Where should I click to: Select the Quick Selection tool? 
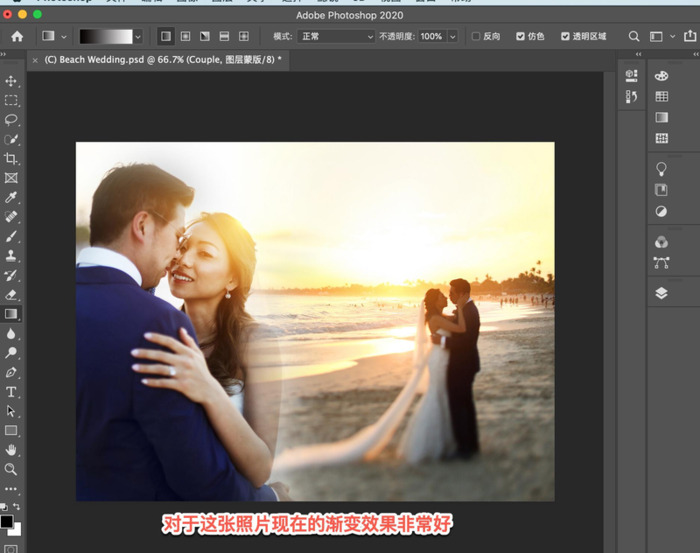[11, 139]
